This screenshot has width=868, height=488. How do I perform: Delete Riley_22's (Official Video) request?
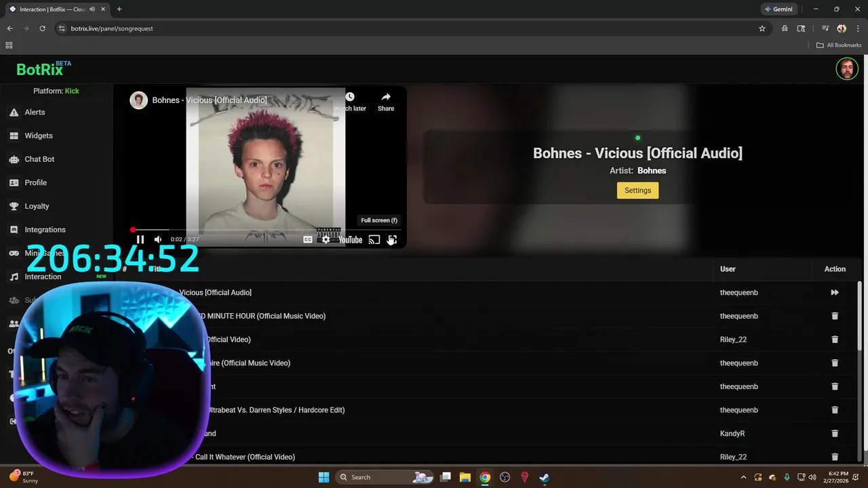coord(835,340)
